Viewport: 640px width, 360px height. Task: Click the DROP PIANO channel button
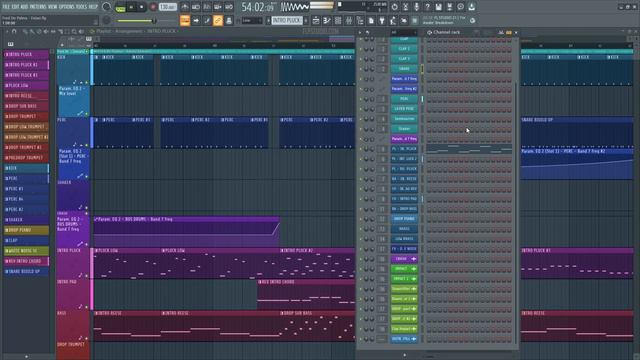click(x=404, y=219)
